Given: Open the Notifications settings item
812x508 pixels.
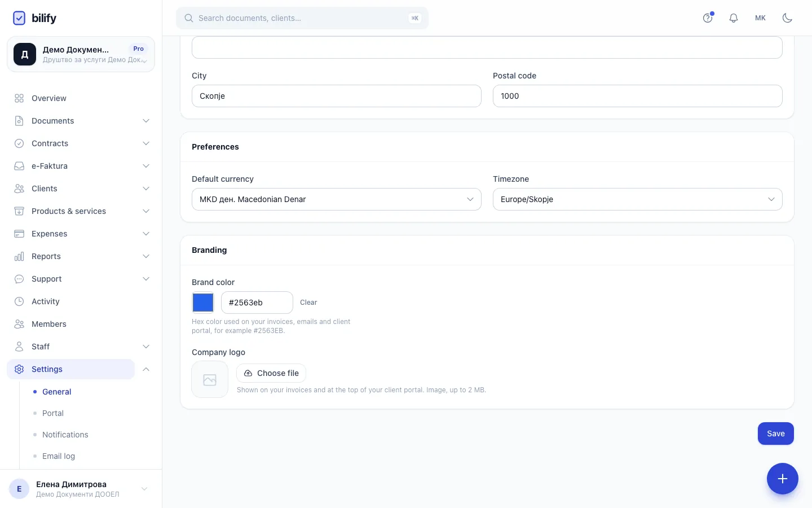Looking at the screenshot, I should click(x=65, y=435).
